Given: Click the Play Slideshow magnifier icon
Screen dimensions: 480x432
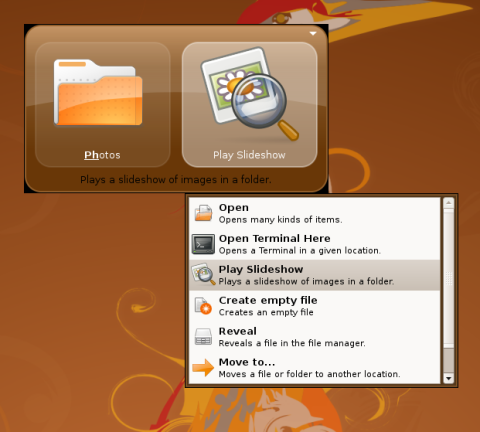Looking at the screenshot, I should click(250, 93).
